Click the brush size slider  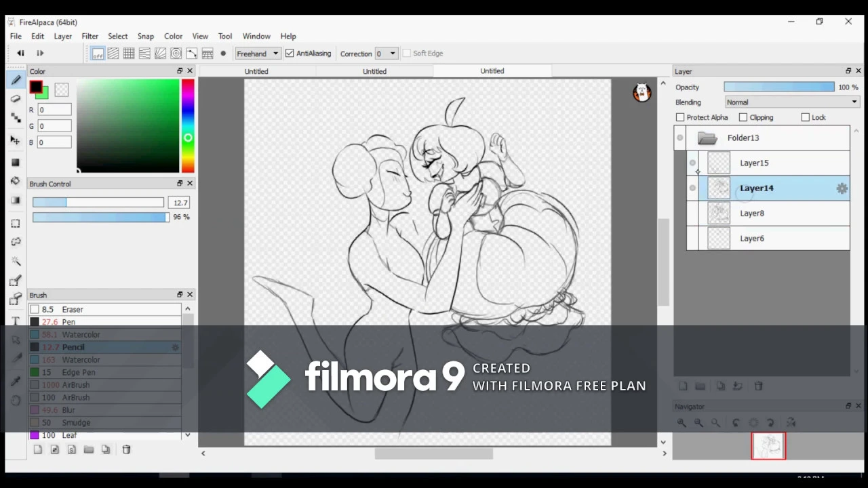[98, 203]
